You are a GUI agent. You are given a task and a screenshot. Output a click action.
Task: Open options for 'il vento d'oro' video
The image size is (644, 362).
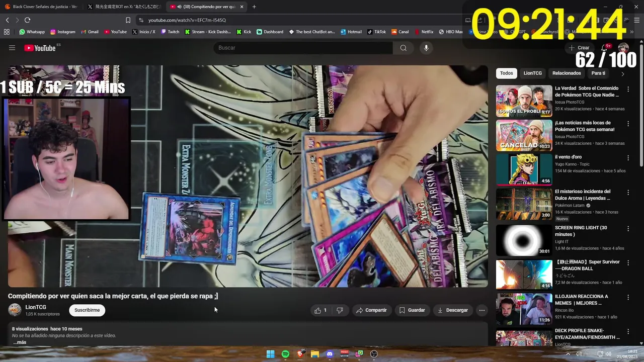[x=628, y=157]
